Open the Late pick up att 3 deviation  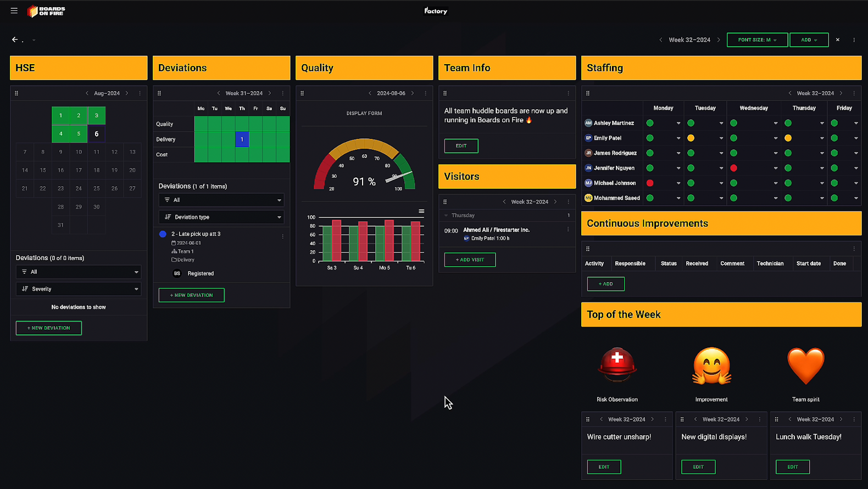(196, 234)
